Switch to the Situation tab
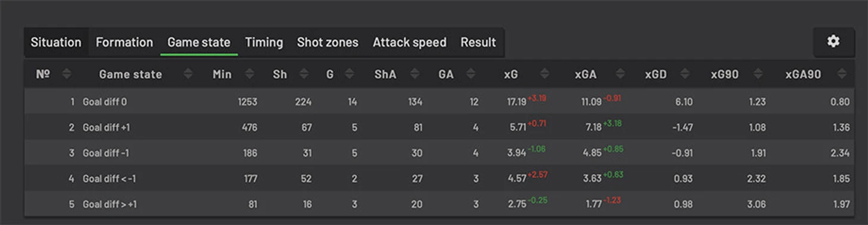This screenshot has height=225, width=868. [x=56, y=42]
